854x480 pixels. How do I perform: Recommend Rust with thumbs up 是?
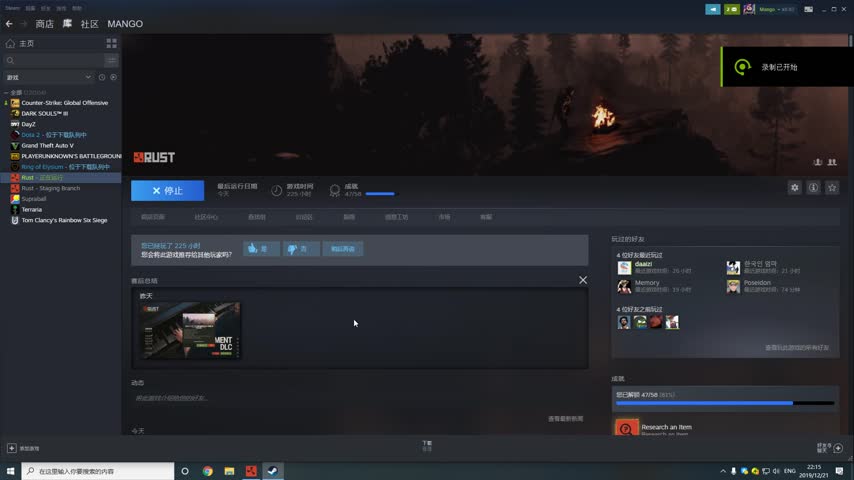[261, 249]
